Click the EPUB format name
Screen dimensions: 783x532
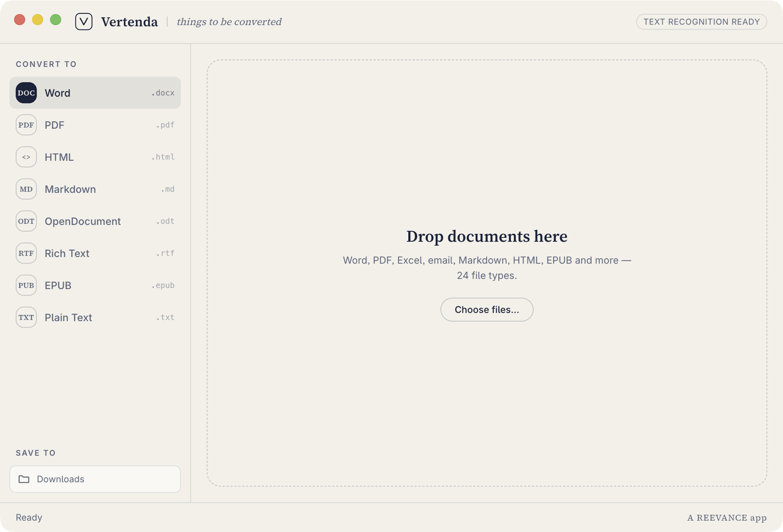(58, 286)
